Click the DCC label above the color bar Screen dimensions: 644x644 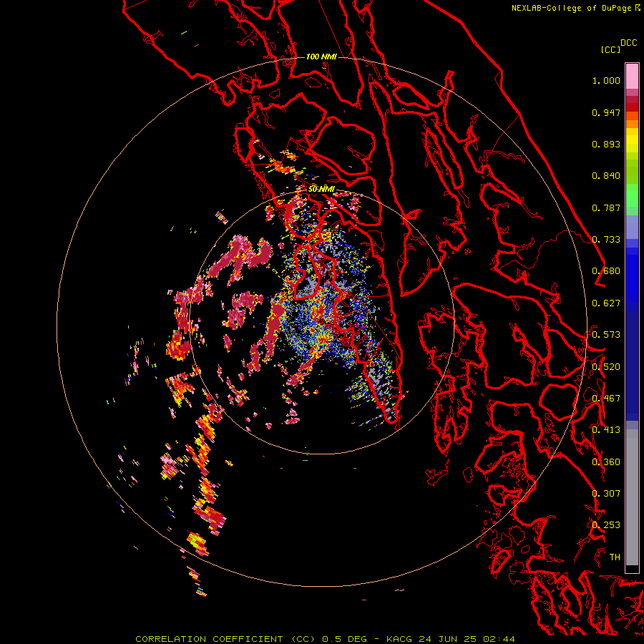(x=629, y=43)
